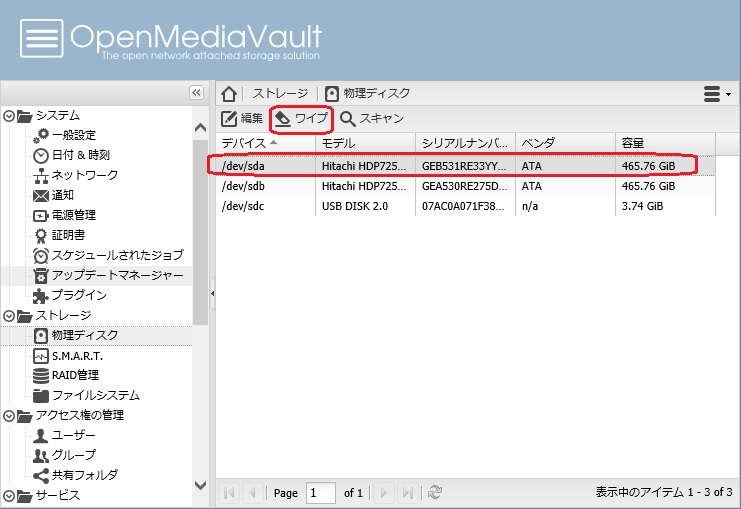Click 物理ディスク in the breadcrumb
The height and width of the screenshot is (509, 741).
click(x=368, y=94)
